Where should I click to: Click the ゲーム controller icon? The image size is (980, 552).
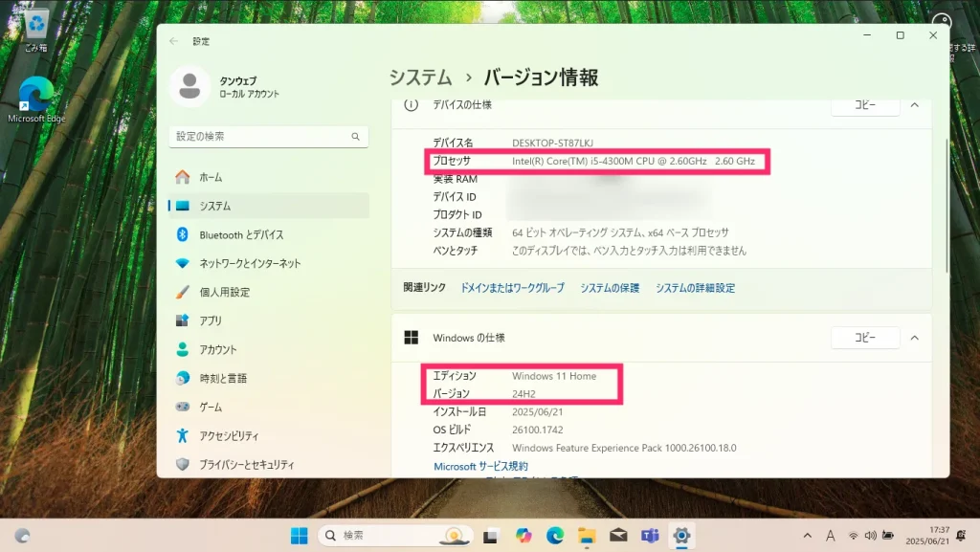coord(183,407)
